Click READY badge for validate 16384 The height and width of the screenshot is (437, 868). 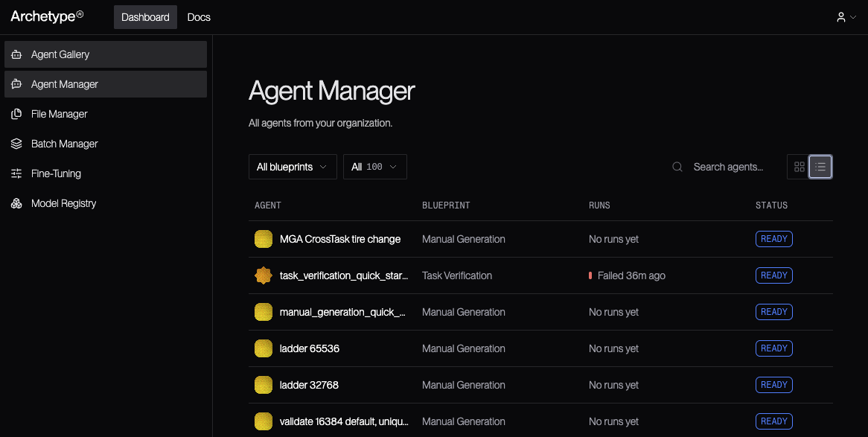click(774, 421)
